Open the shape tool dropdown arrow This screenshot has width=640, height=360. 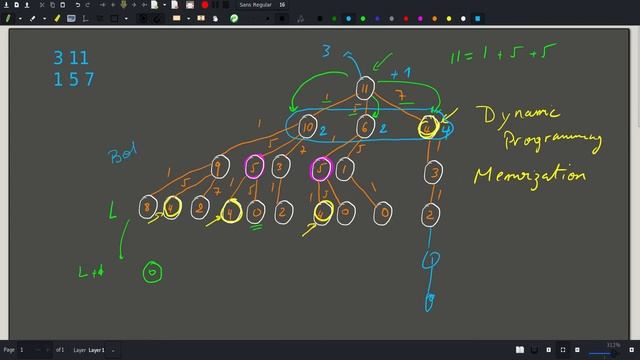click(x=126, y=19)
